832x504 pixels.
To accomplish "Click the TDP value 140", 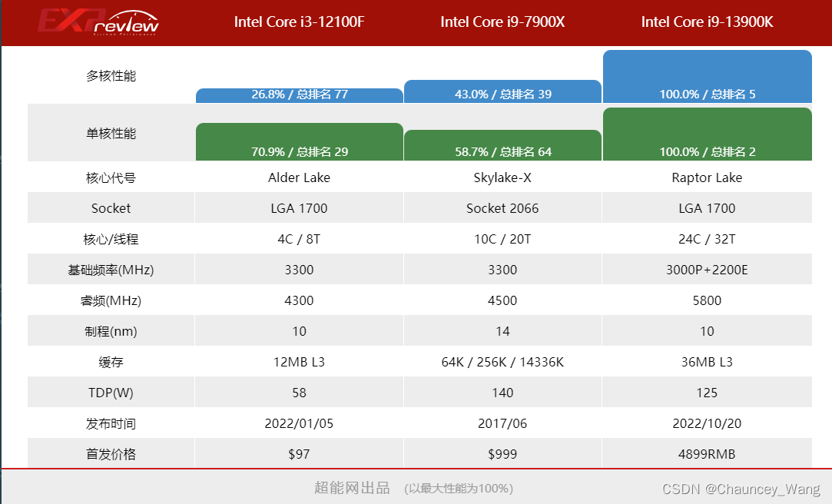I will click(502, 393).
